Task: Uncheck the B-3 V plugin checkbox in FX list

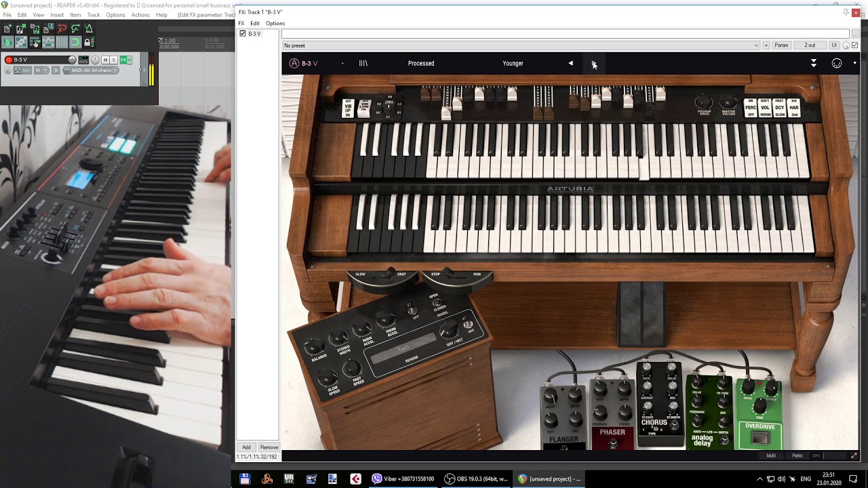Action: tap(243, 33)
